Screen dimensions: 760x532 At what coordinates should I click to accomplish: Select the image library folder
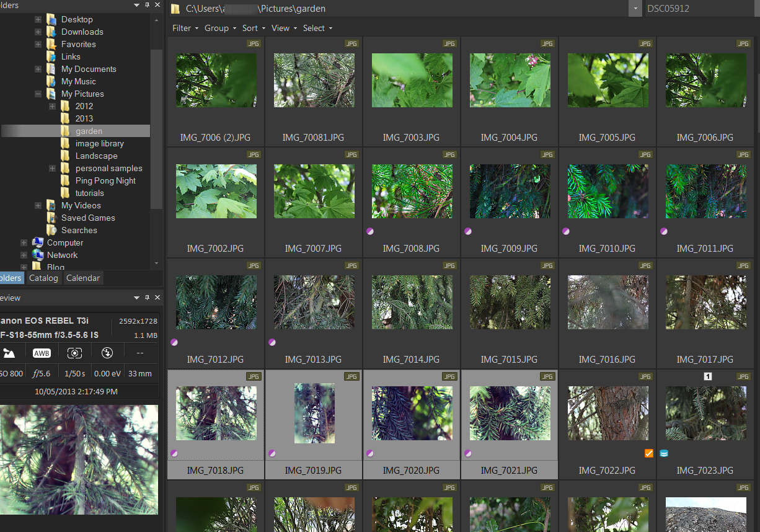(x=100, y=143)
